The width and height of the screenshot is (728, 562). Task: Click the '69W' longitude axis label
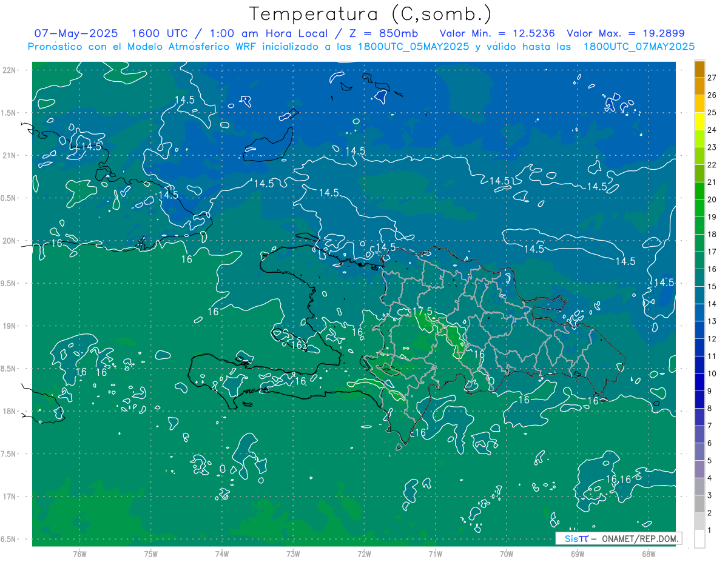578,554
